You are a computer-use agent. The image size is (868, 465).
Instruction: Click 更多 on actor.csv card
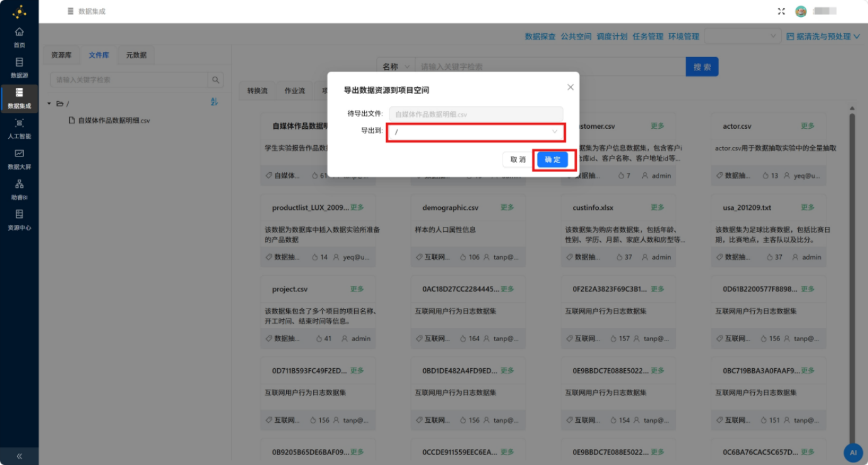pyautogui.click(x=808, y=126)
